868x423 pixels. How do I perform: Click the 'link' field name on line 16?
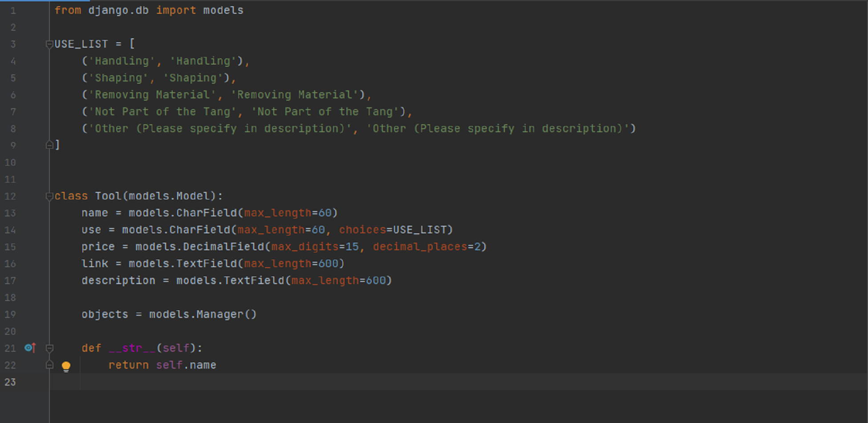95,264
